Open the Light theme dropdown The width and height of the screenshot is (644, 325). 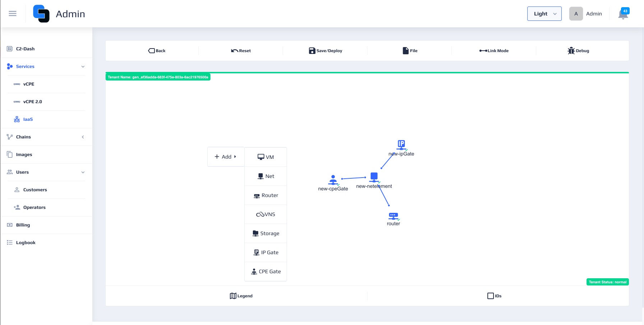[x=544, y=14]
